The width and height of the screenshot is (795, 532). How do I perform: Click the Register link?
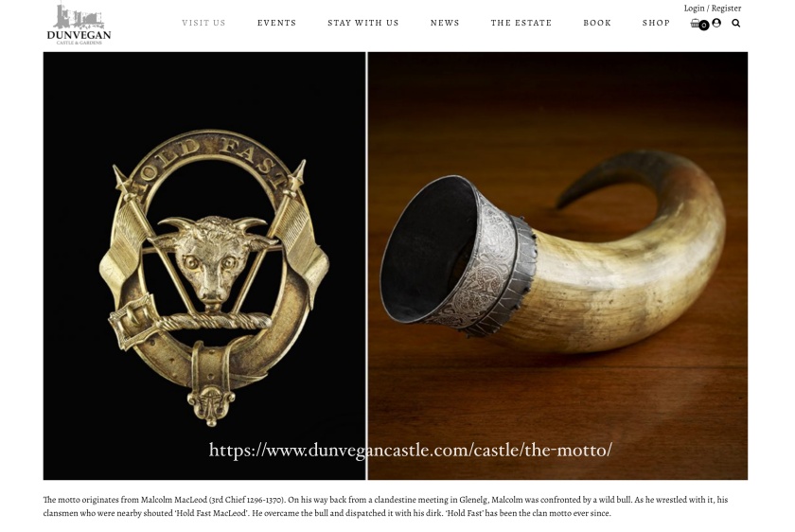(726, 9)
